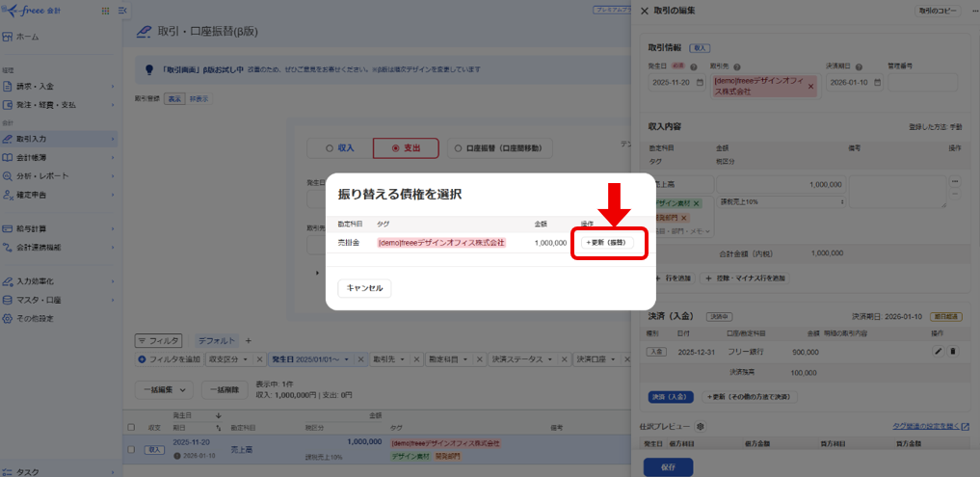Tick the select-all checkbox in the table header
980x477 pixels.
(131, 428)
